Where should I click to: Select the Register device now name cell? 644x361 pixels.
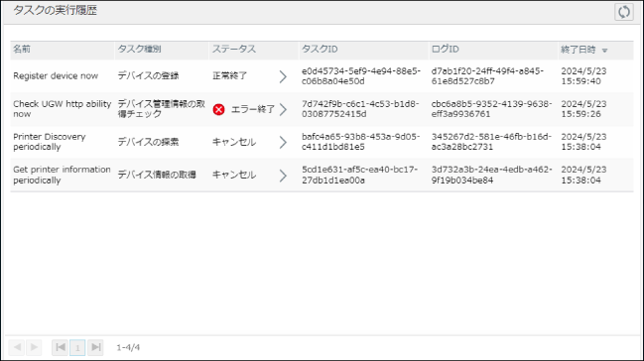(x=56, y=76)
